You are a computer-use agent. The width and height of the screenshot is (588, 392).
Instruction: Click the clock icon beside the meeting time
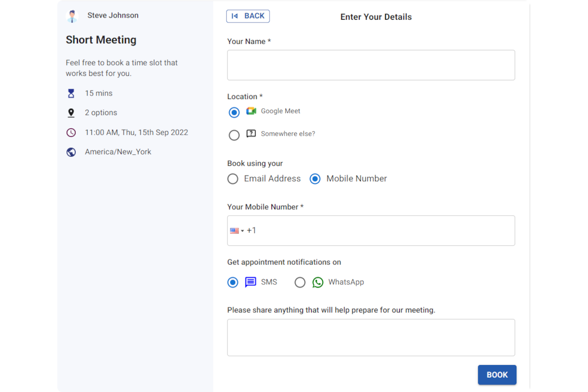pos(71,132)
